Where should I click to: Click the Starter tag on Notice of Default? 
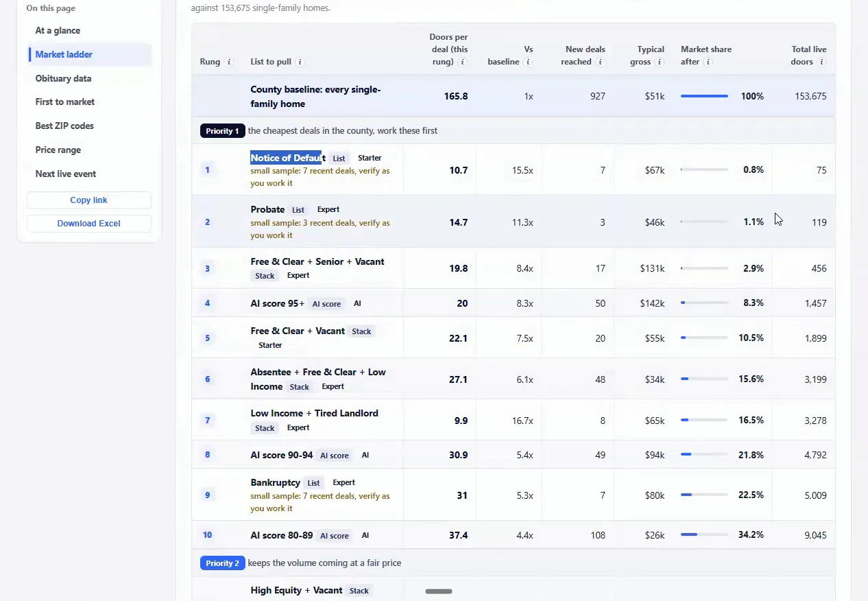click(370, 158)
